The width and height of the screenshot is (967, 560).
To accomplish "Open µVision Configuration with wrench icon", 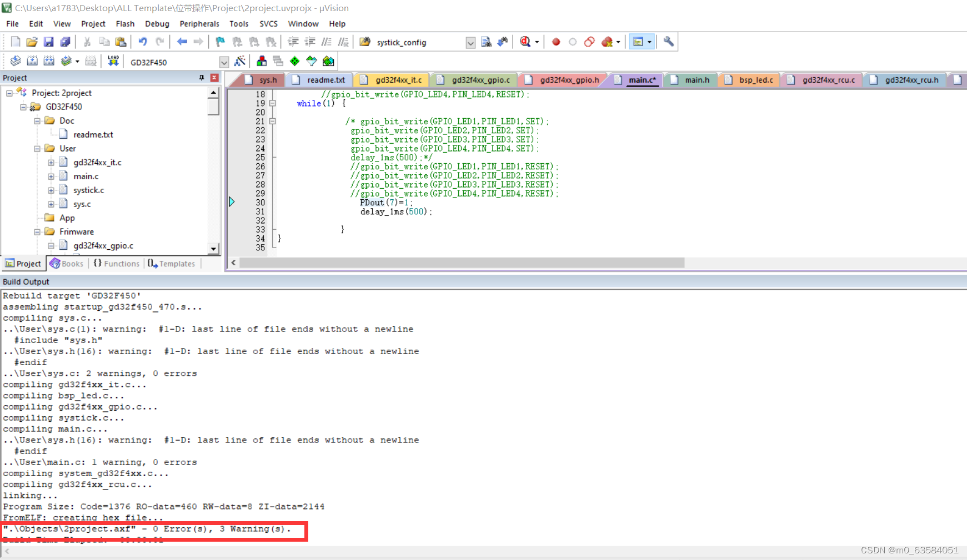I will point(668,42).
